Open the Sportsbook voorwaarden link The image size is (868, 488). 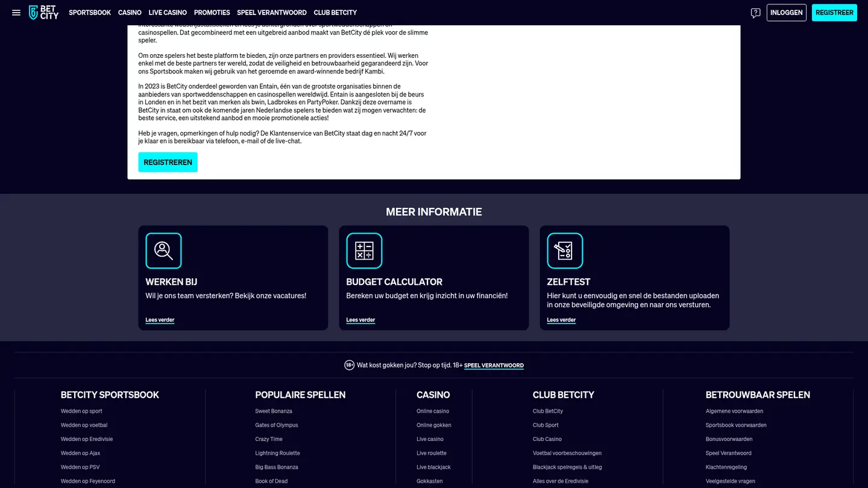click(x=736, y=425)
